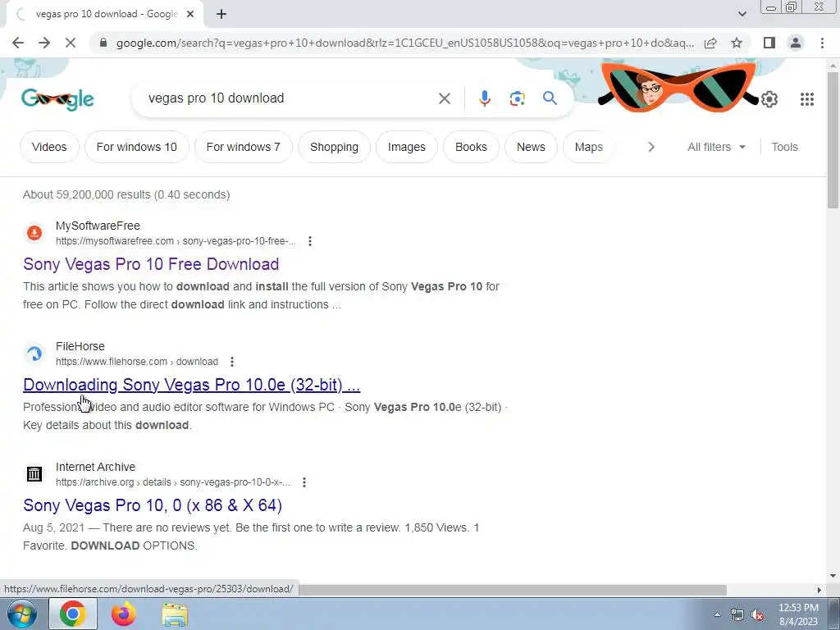Screen dimensions: 840x630
Task: Open Sony Vegas Pro 10, 0 archive link
Action: coord(153,505)
